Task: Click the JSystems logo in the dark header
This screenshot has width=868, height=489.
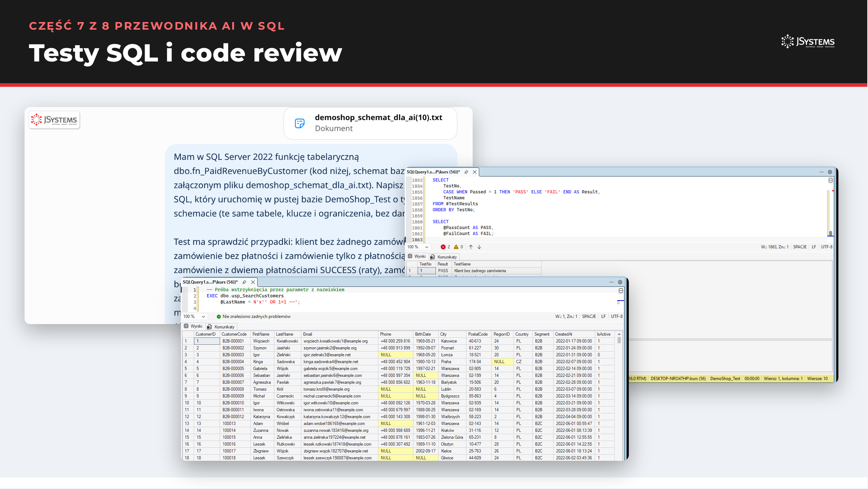Action: click(x=808, y=42)
